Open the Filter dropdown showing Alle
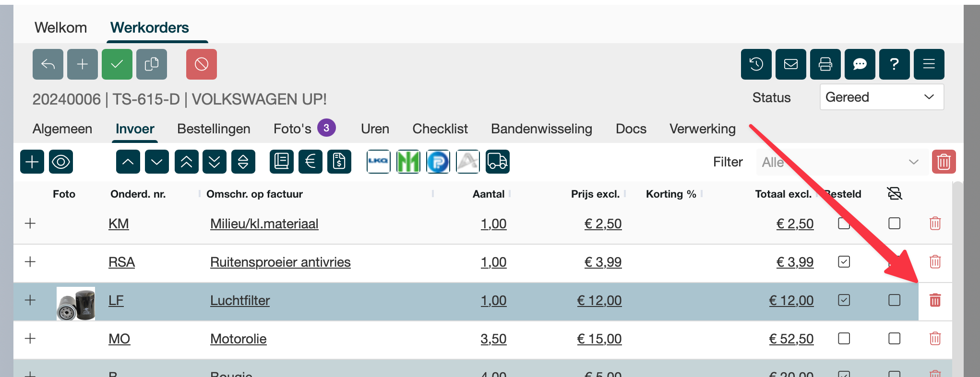This screenshot has width=980, height=377. [840, 162]
